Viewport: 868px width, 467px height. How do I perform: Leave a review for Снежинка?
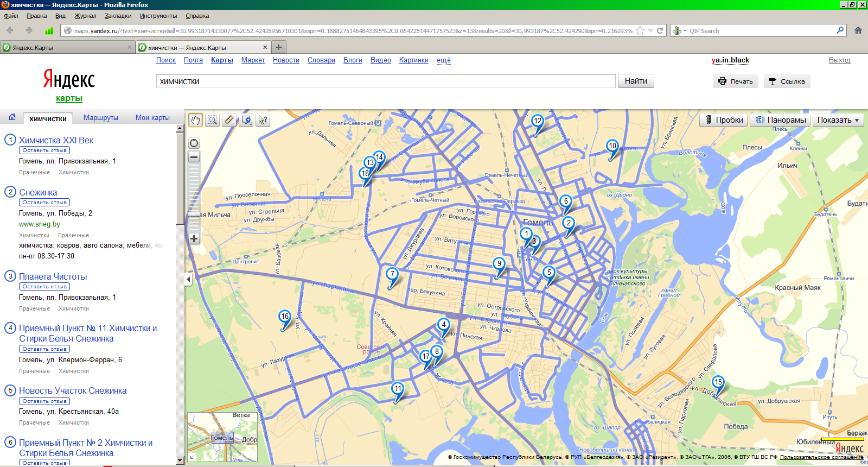pos(44,203)
